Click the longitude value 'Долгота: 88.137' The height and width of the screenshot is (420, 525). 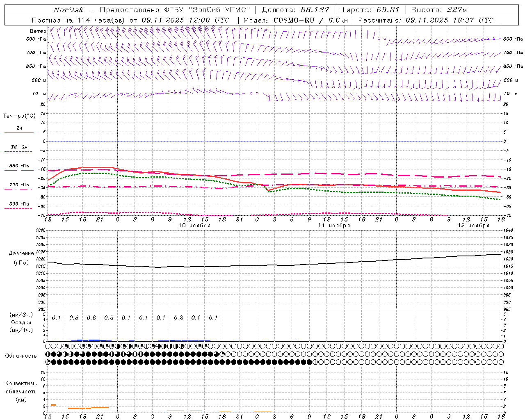pos(295,10)
